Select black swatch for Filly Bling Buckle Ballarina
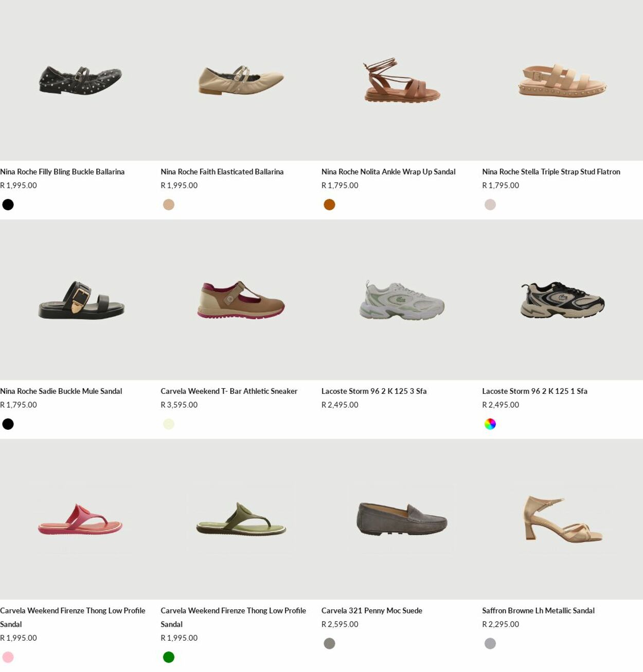This screenshot has height=672, width=643. pos(8,205)
